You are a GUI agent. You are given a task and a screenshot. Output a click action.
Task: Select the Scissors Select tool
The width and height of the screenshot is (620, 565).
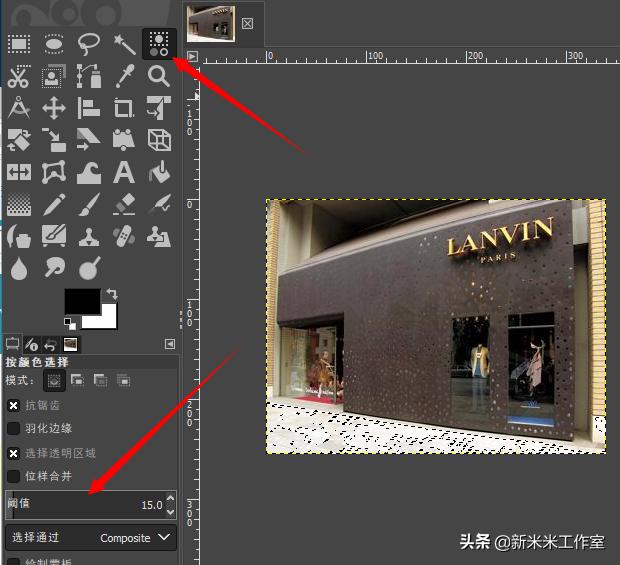point(19,76)
